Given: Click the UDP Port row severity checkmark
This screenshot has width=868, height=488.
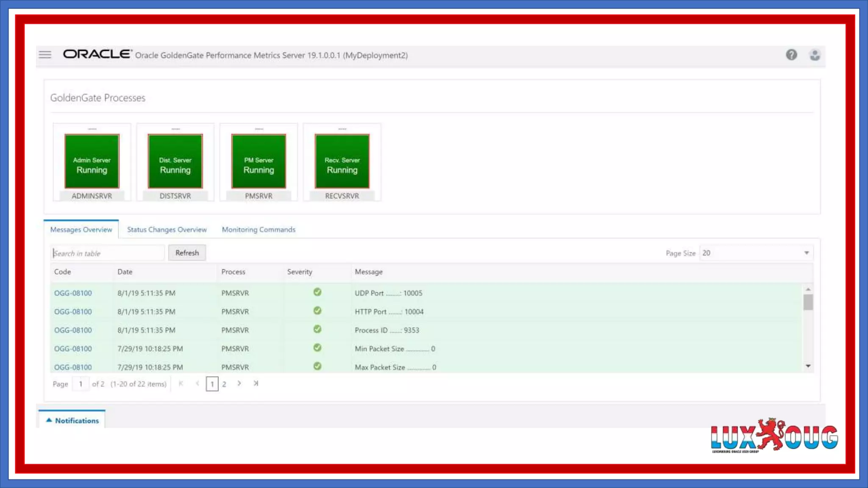Looking at the screenshot, I should coord(317,292).
